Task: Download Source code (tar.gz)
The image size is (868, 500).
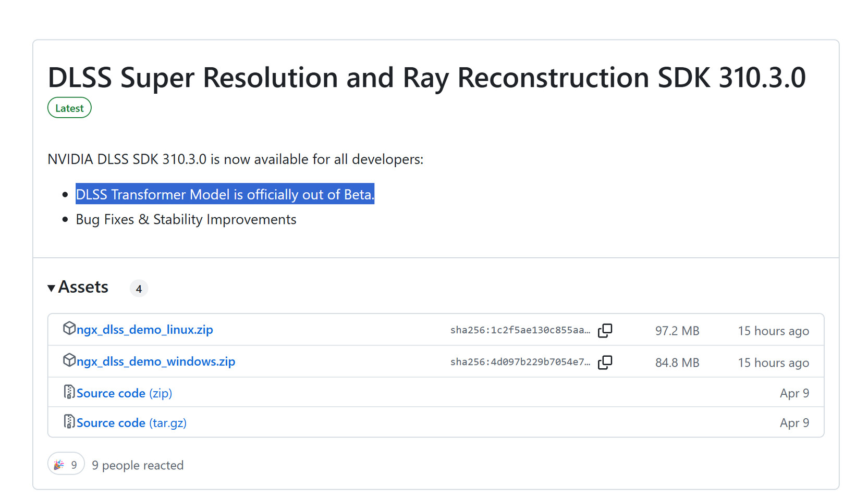Action: (131, 423)
